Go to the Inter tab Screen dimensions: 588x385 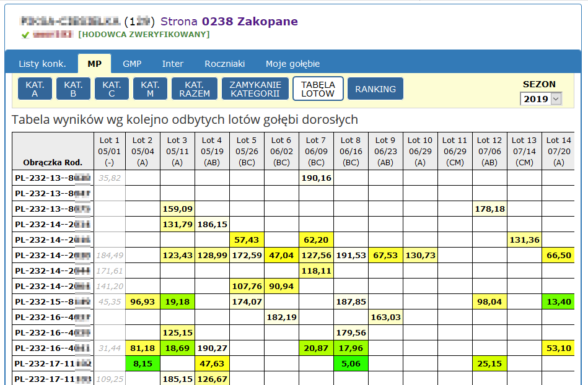[173, 64]
